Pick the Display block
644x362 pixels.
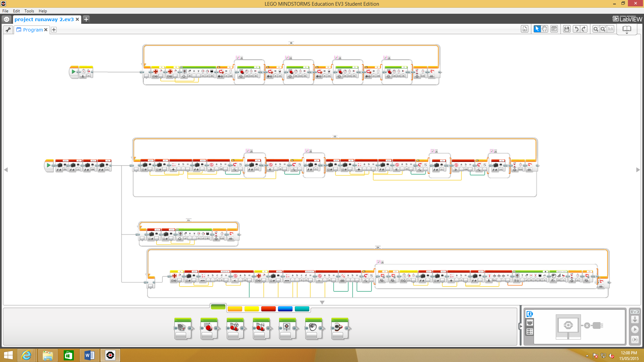click(x=287, y=328)
